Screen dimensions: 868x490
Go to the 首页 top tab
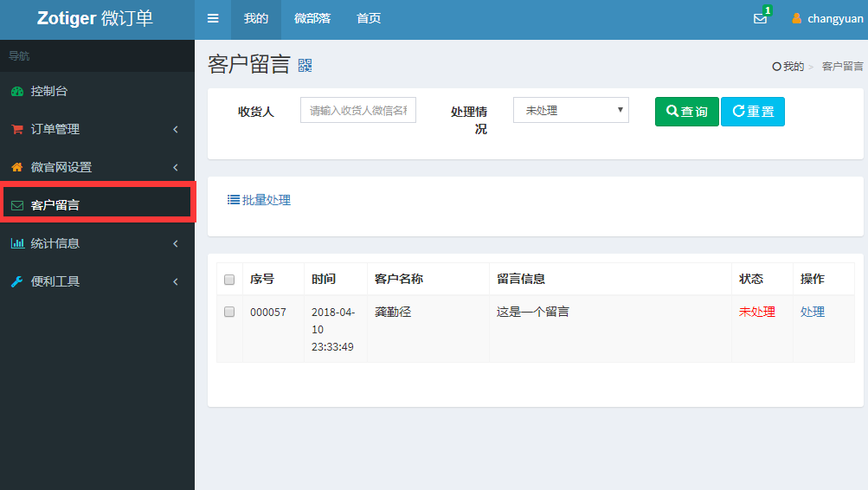coord(369,19)
